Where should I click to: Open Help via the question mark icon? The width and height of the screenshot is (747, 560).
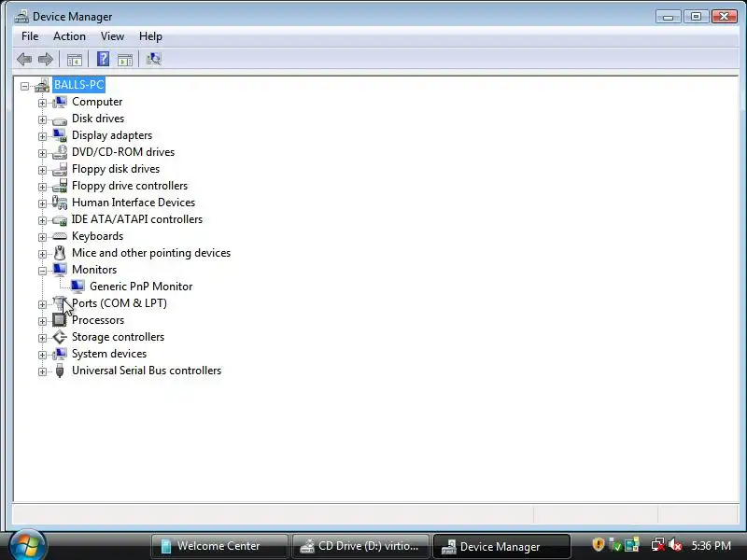(x=103, y=59)
